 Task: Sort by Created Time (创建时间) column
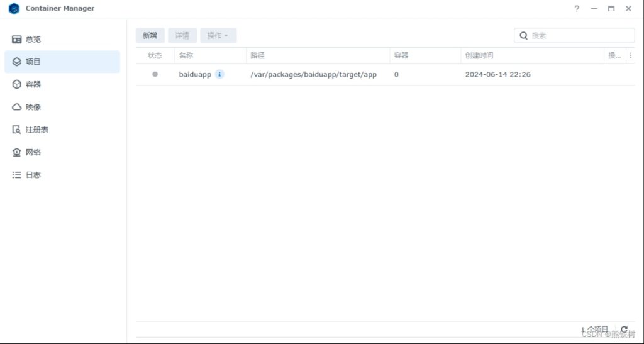(479, 55)
